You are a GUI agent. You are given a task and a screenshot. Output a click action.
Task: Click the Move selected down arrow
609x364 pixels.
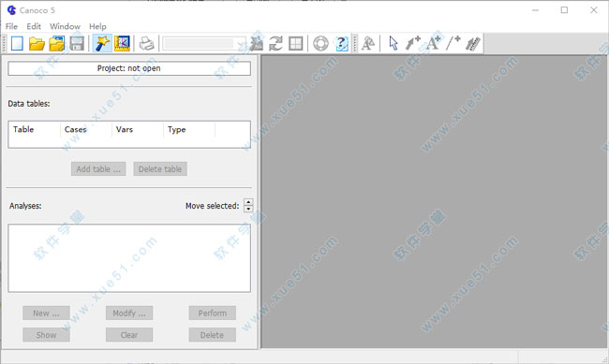coord(248,210)
